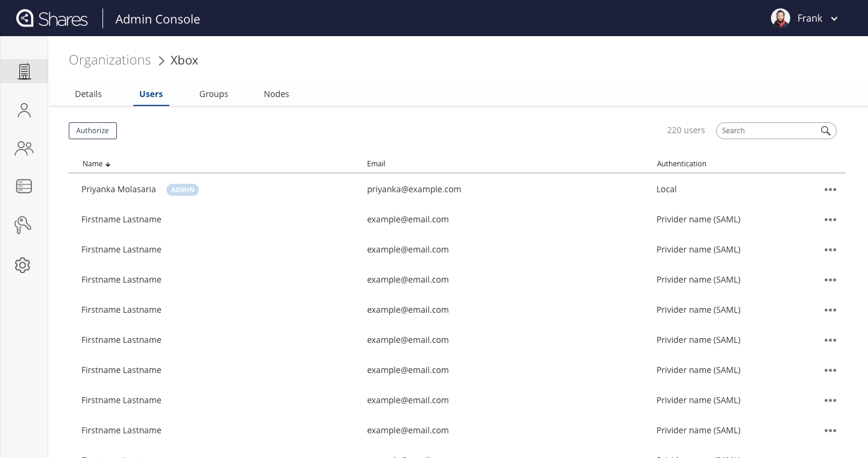Click the ADMIN badge beside Priyanka Molasaria
Viewport: 868px width, 458px height.
[183, 190]
